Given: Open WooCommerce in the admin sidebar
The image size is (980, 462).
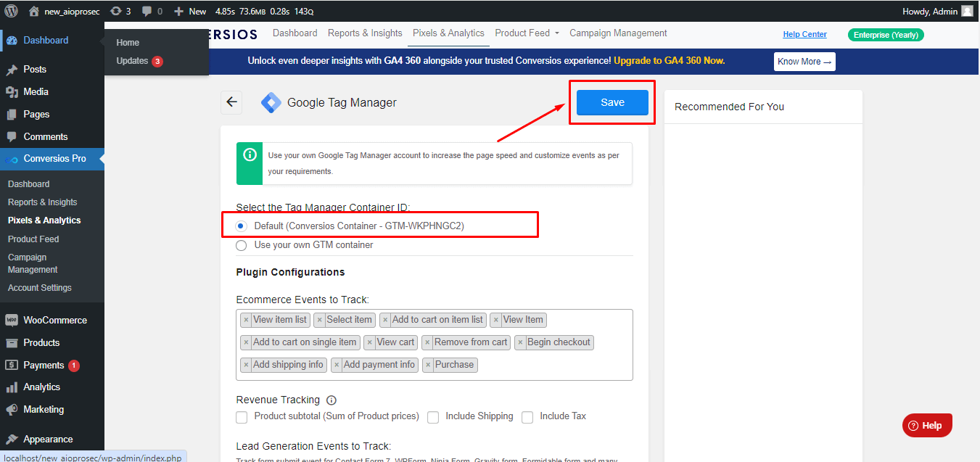Looking at the screenshot, I should point(52,321).
